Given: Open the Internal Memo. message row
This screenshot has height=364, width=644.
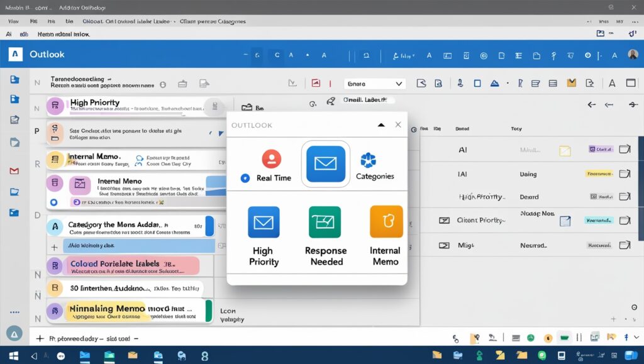Looking at the screenshot, I should (x=136, y=160).
